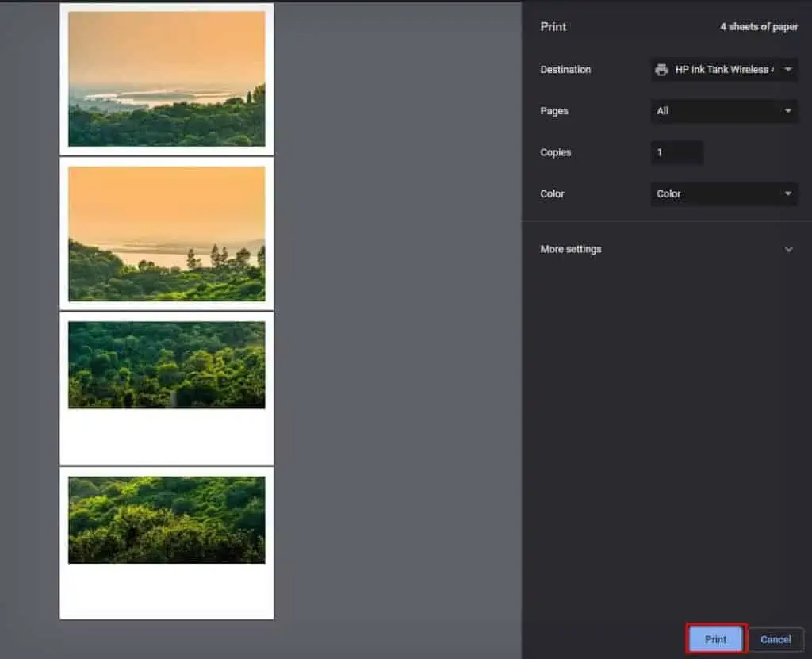Click the printer icon beside HP Ink Tank Wireless
Screen dimensions: 812x659
click(661, 70)
